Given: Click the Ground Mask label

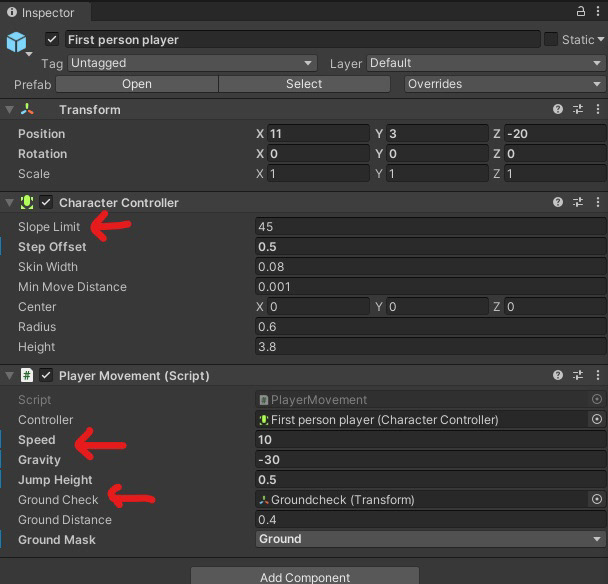Looking at the screenshot, I should (x=57, y=540).
